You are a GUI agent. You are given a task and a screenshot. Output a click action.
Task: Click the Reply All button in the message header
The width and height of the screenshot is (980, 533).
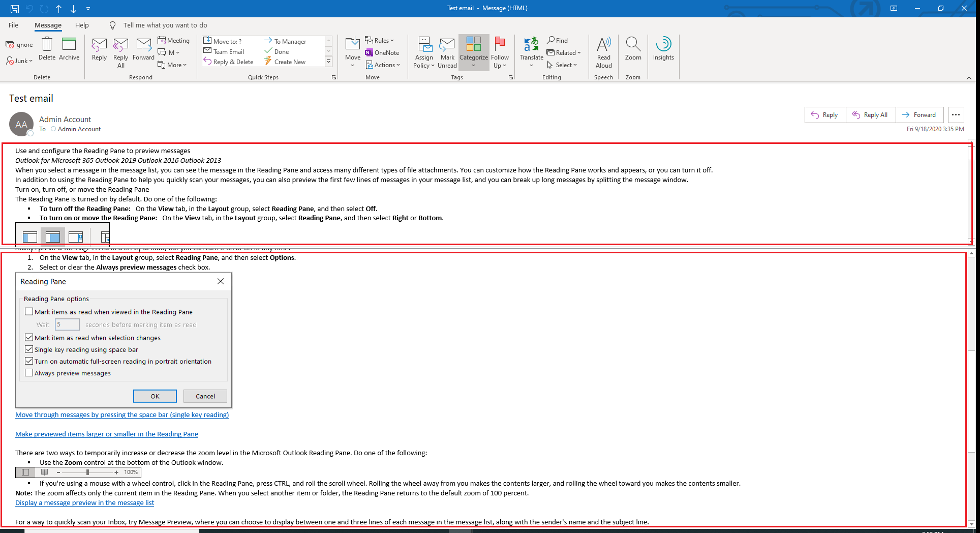click(871, 115)
